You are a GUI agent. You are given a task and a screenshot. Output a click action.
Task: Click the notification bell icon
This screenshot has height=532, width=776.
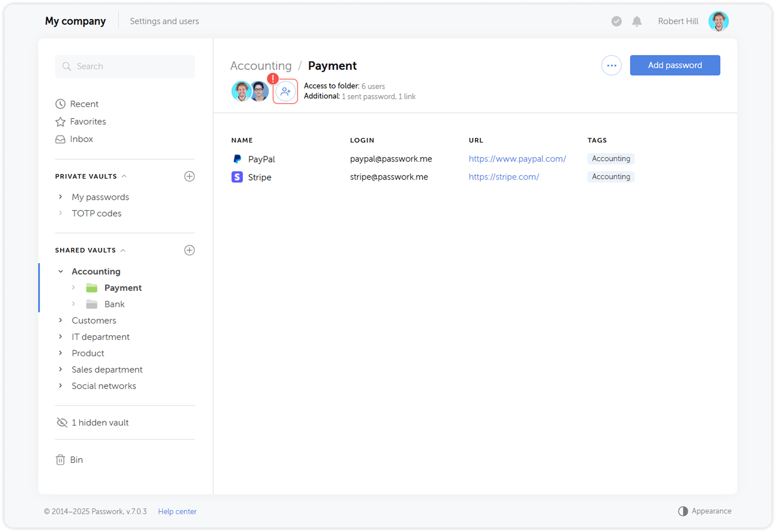pyautogui.click(x=637, y=21)
